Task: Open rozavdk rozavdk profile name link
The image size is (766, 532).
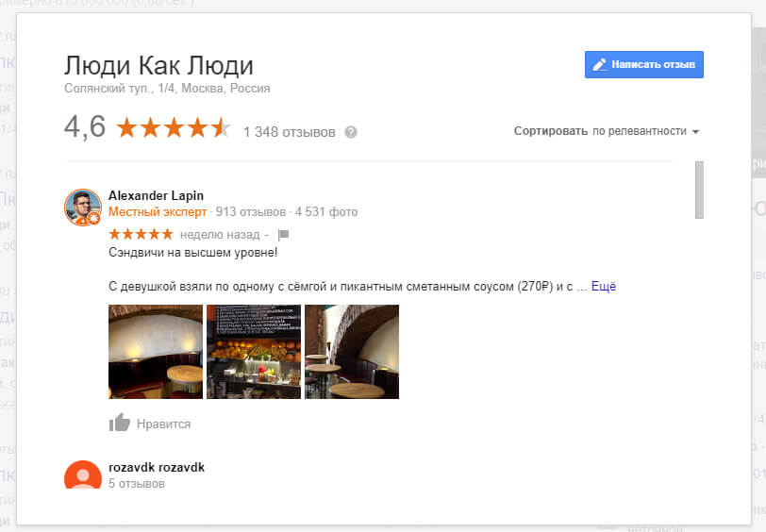Action: 157,468
